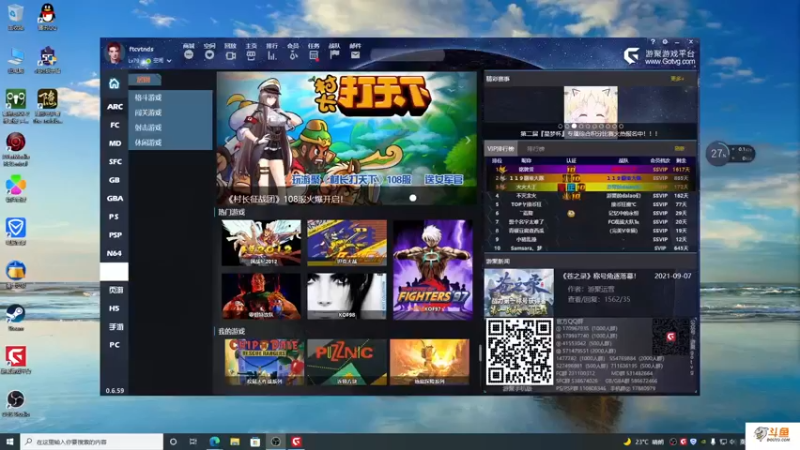
Task: Open the settings gear in title bar
Action: tap(665, 42)
